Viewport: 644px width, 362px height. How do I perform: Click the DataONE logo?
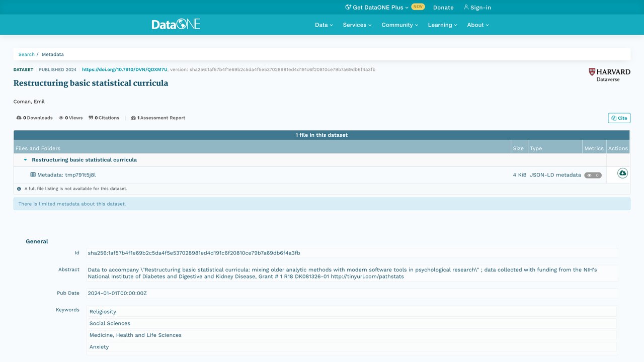tap(176, 24)
